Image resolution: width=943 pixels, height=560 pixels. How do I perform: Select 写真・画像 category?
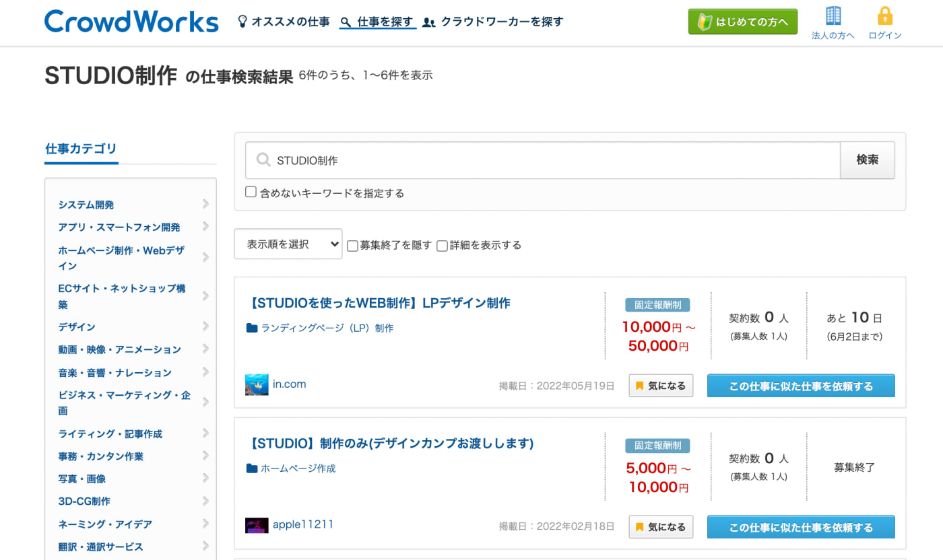[82, 479]
